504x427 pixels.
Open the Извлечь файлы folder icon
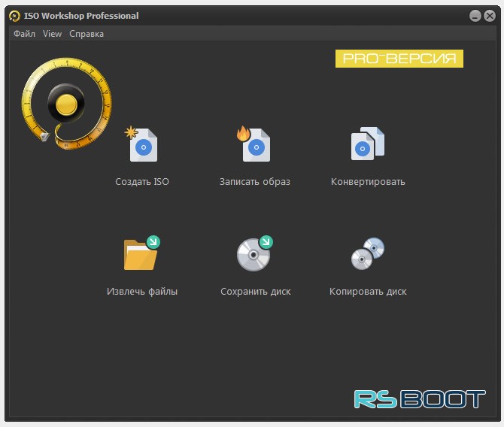point(141,253)
